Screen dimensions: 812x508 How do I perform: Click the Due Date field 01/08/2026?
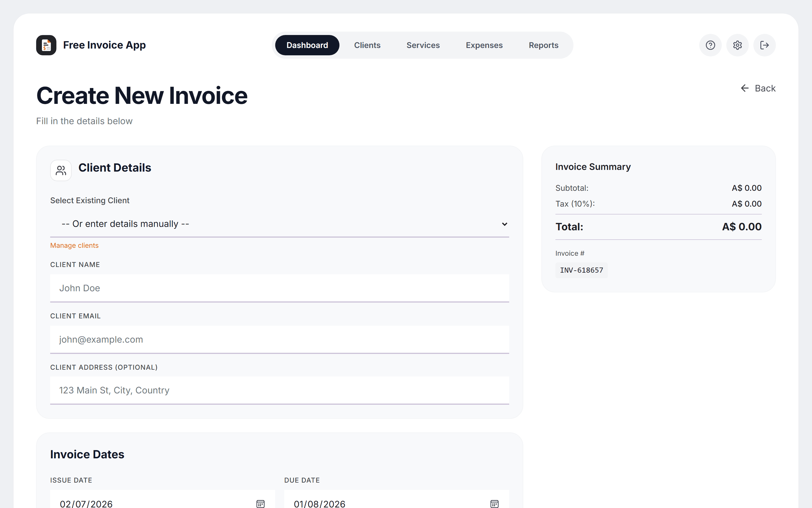(x=396, y=499)
